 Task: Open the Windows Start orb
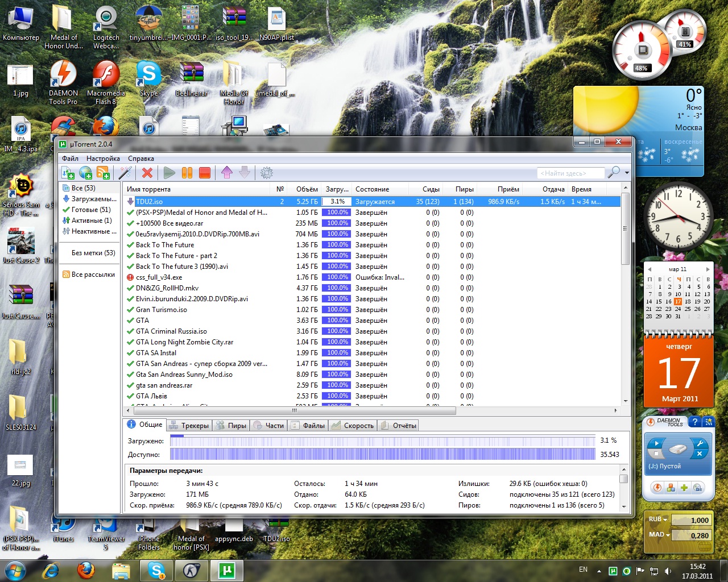coord(15,569)
